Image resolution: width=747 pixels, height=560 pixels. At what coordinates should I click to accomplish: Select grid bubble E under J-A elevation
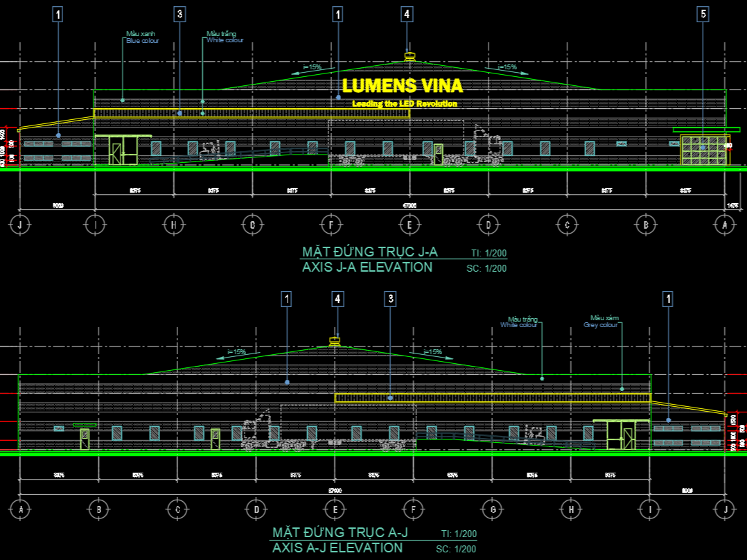[x=410, y=225]
